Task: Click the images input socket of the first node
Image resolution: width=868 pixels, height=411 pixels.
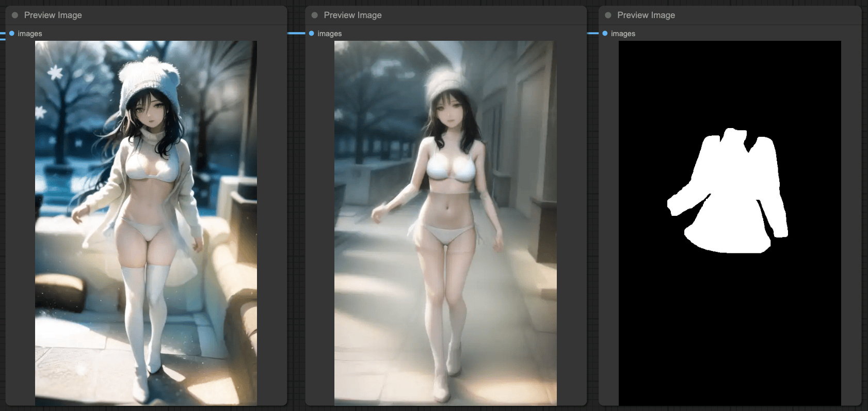Action: coord(12,34)
